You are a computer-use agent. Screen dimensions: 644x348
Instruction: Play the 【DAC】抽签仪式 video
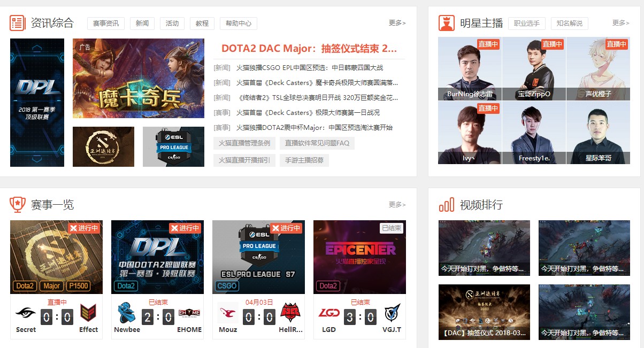[484, 312]
